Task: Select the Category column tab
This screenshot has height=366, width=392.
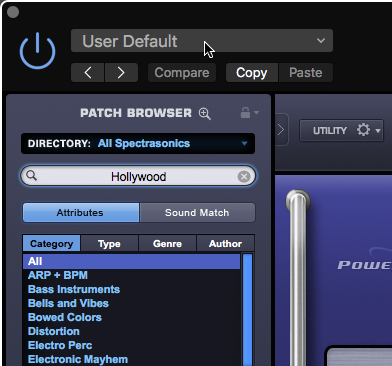Action: [x=52, y=244]
